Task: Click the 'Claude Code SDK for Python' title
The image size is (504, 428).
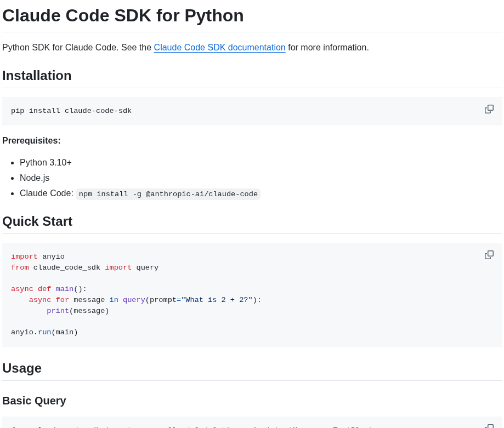Action: pyautogui.click(x=123, y=15)
